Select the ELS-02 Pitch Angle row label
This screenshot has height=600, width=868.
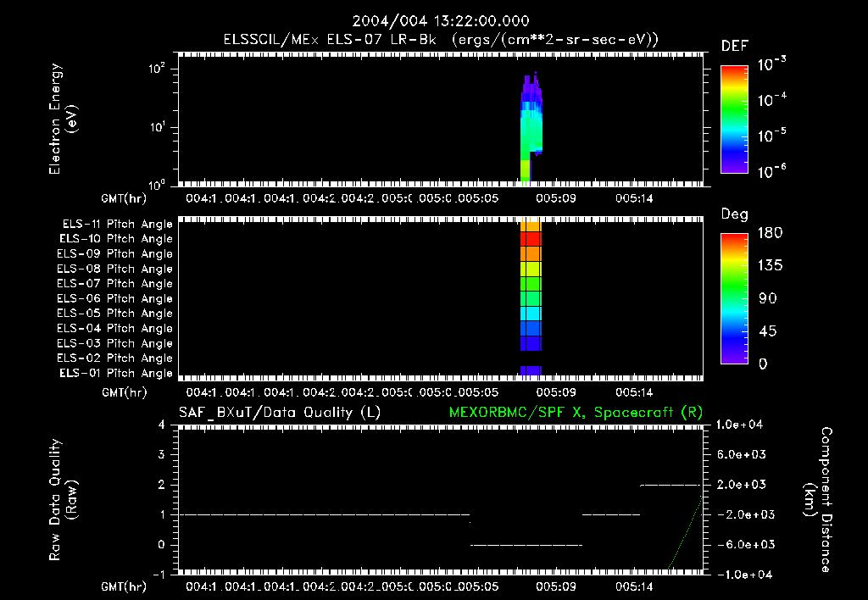[x=114, y=358]
